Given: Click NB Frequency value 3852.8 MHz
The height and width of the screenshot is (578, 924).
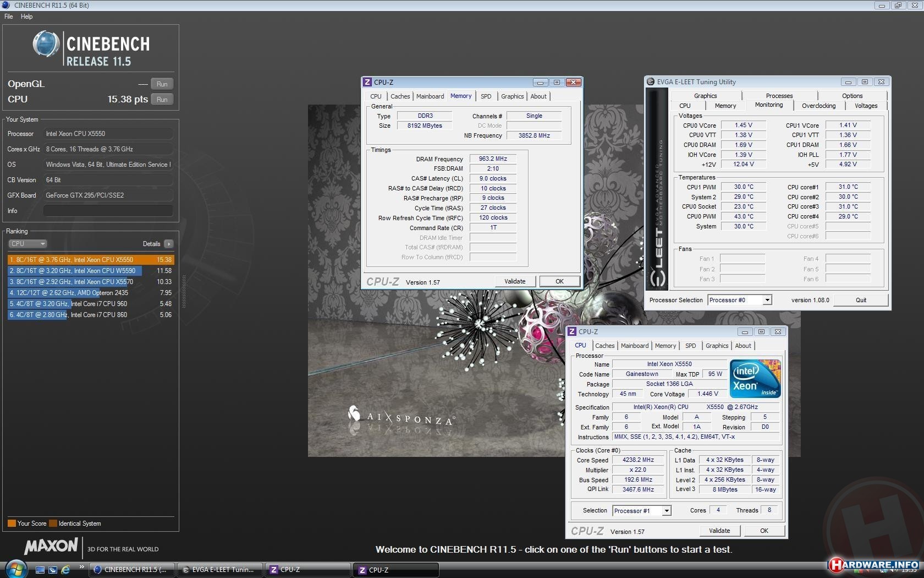Looking at the screenshot, I should tap(534, 135).
